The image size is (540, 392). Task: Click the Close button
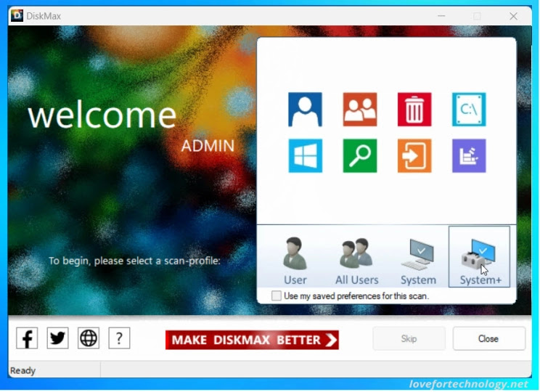(489, 338)
